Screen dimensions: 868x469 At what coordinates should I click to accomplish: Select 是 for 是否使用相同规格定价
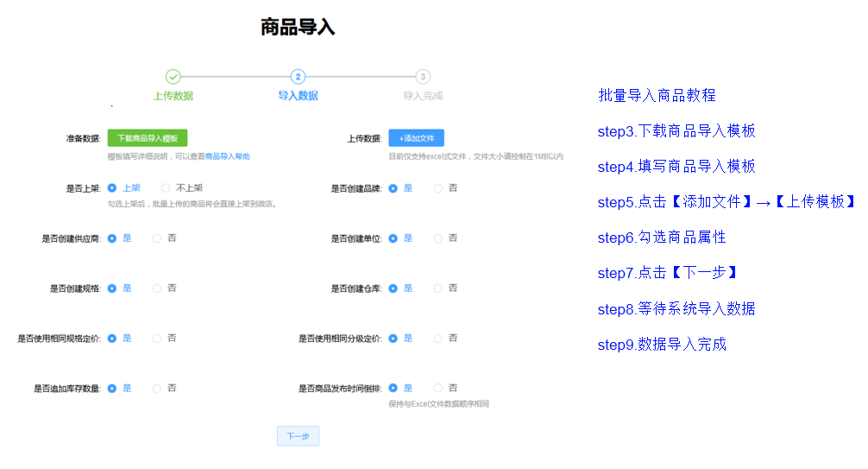(112, 339)
